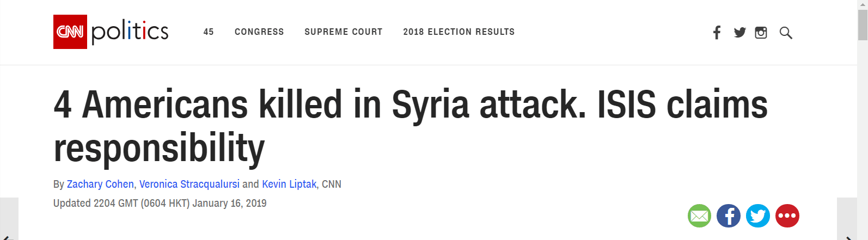Share article with round Twitter button
Screen dimensions: 868x240
click(758, 216)
